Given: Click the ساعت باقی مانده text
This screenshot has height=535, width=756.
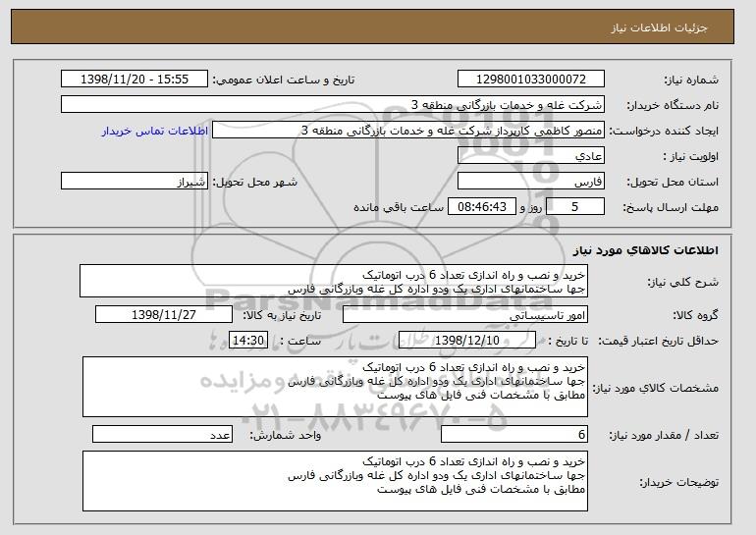Looking at the screenshot, I should coord(399,207).
